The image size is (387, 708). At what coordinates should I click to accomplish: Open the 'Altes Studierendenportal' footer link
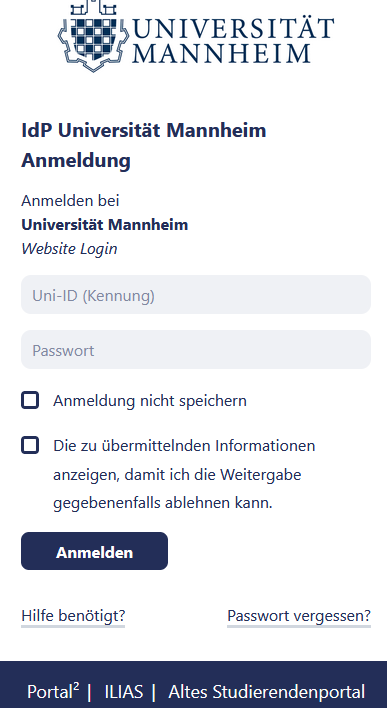pyautogui.click(x=266, y=692)
